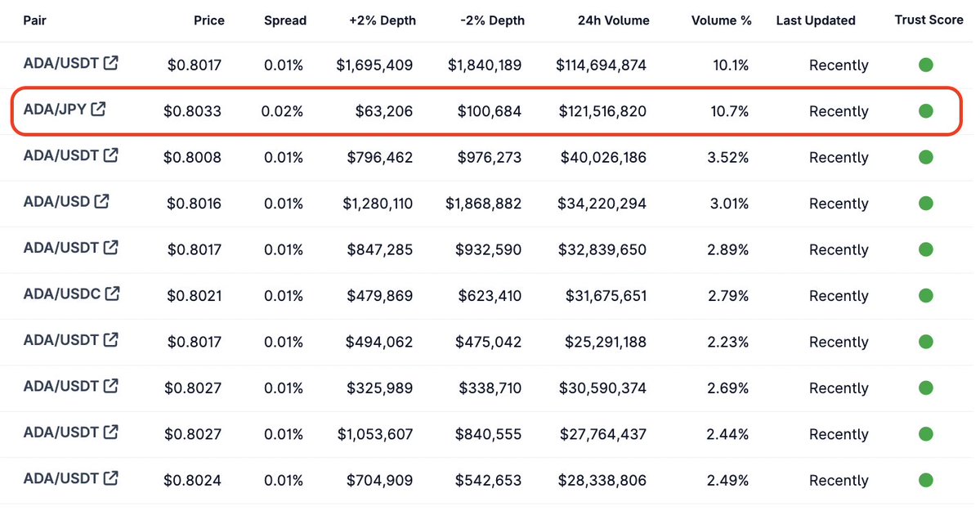
Task: Click external link icon on $0.8024 ADA/USDT row
Action: [x=110, y=477]
